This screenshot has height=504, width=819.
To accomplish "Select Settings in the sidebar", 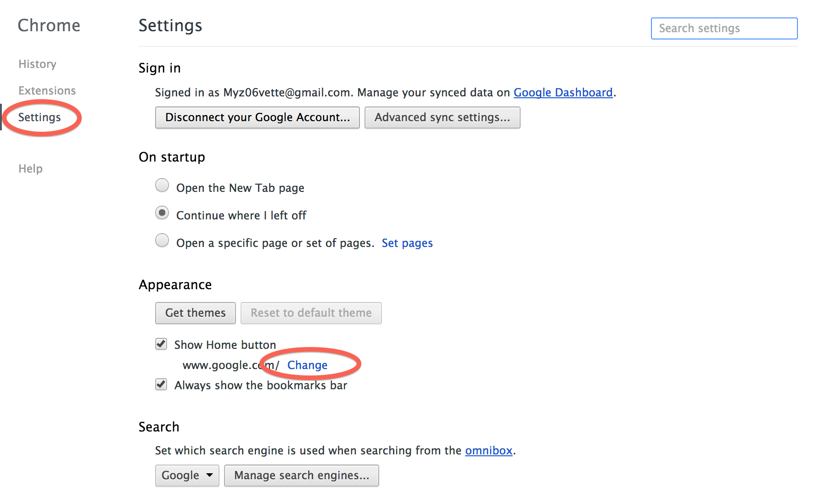I will [39, 118].
